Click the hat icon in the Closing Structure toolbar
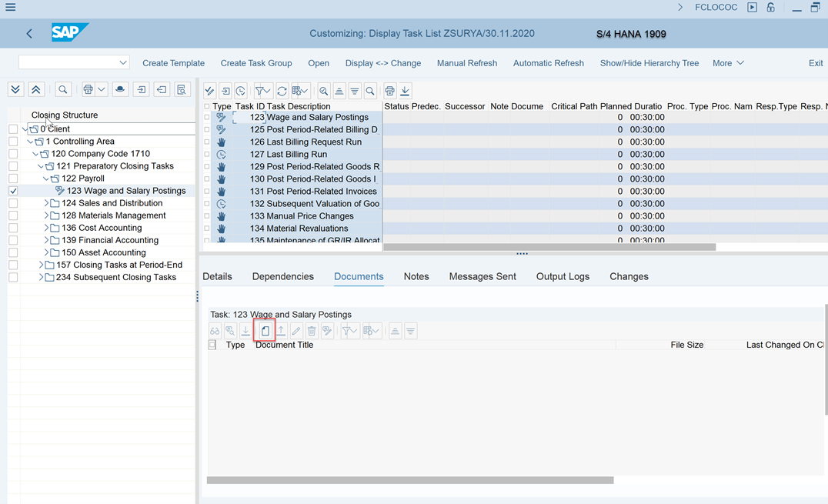The width and height of the screenshot is (828, 504). pyautogui.click(x=120, y=90)
